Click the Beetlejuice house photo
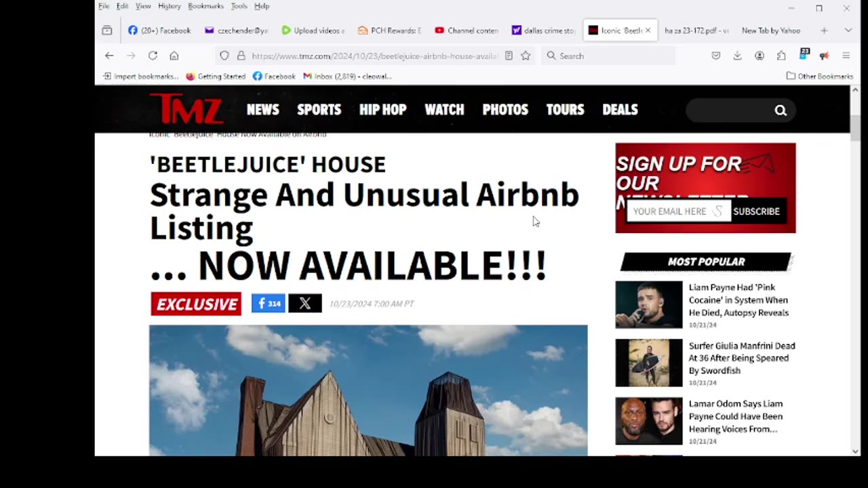The image size is (868, 488). click(368, 390)
